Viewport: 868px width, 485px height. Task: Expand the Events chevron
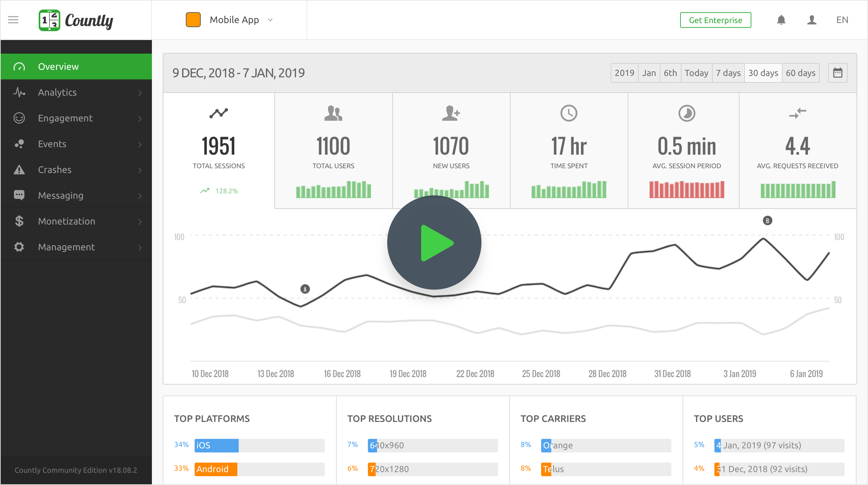[140, 144]
